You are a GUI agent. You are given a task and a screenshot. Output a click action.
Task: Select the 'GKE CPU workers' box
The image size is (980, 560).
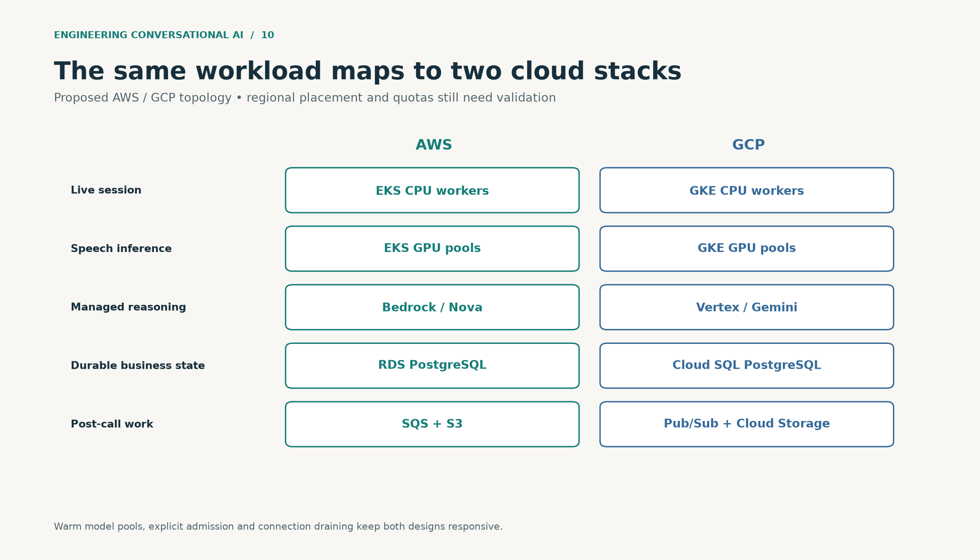tap(747, 190)
